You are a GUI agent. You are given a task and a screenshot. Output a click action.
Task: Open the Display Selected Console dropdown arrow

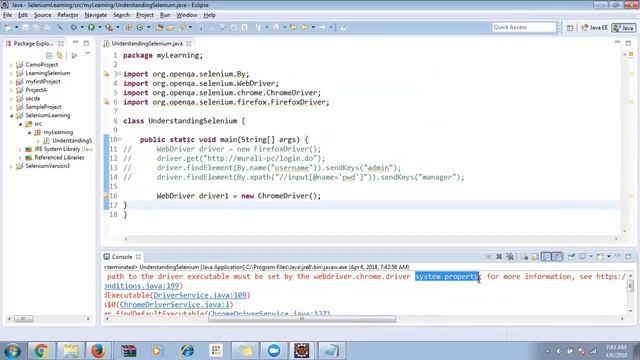(x=591, y=257)
